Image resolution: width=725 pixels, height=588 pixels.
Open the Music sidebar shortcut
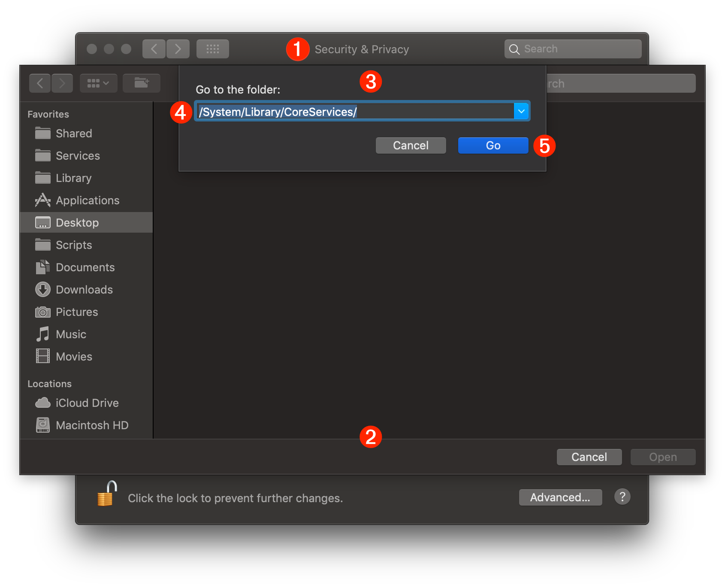click(x=70, y=334)
